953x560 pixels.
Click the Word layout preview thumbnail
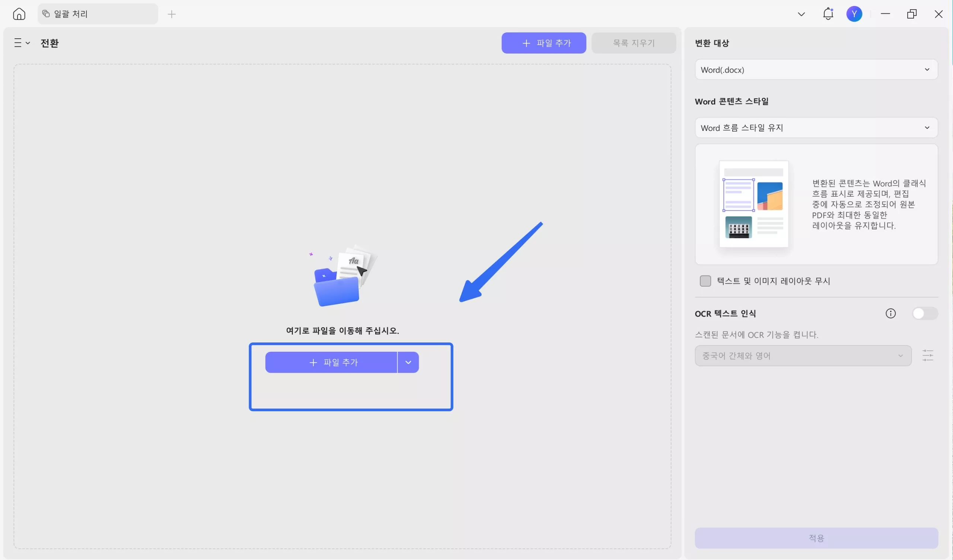point(753,204)
